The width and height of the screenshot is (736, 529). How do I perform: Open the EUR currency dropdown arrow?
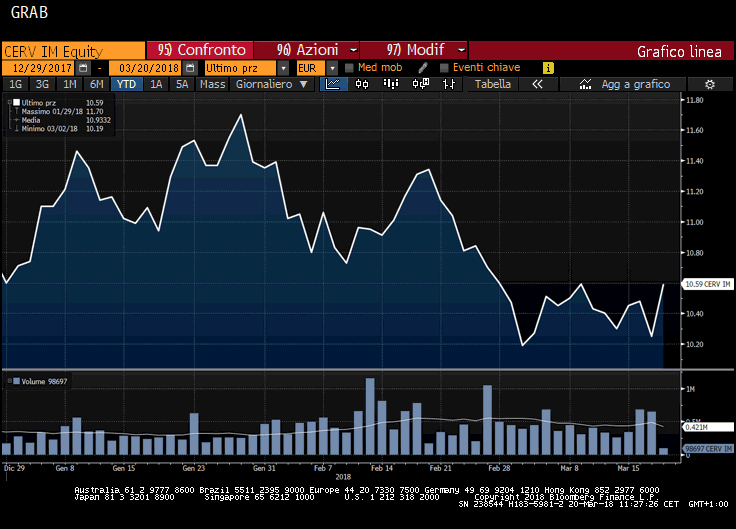(x=332, y=68)
